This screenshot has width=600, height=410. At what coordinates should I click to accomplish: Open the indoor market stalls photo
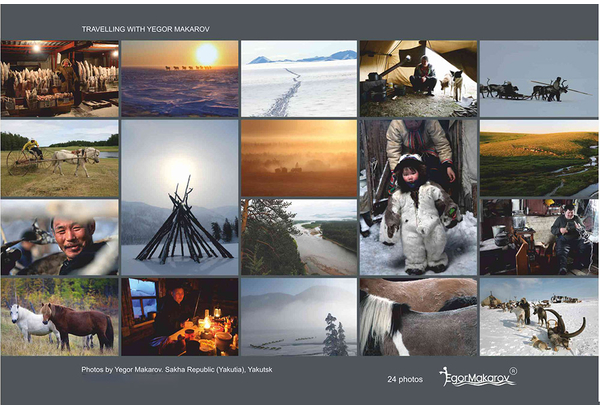59,78
